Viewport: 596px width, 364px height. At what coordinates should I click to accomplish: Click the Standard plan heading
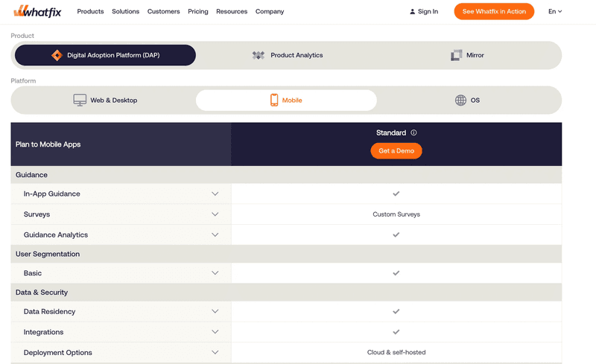pos(390,132)
